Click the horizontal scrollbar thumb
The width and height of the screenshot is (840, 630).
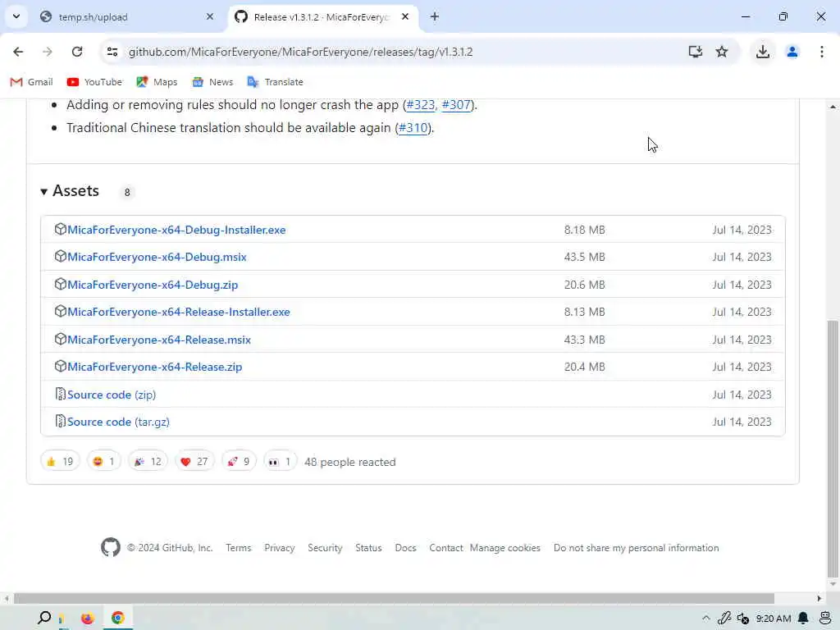tap(394, 598)
